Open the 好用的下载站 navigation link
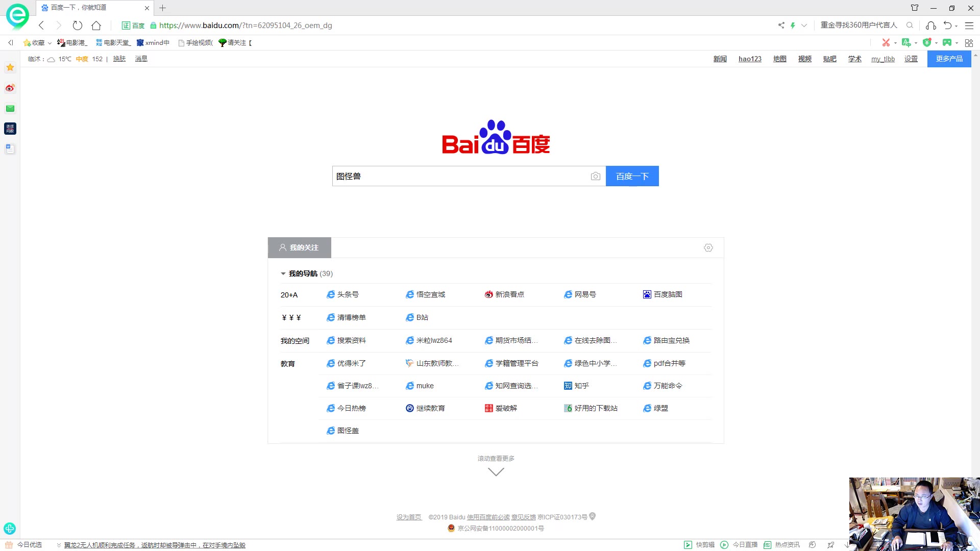Image resolution: width=980 pixels, height=551 pixels. click(591, 408)
